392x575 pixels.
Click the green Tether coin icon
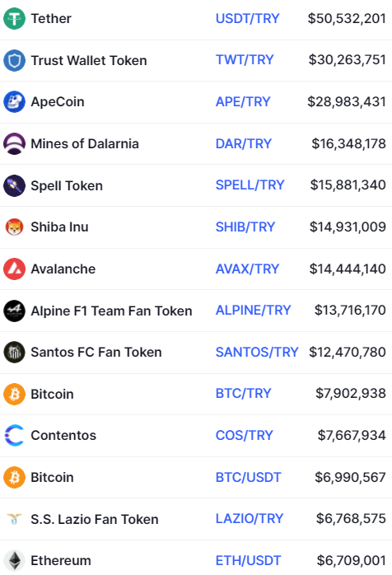(x=14, y=18)
